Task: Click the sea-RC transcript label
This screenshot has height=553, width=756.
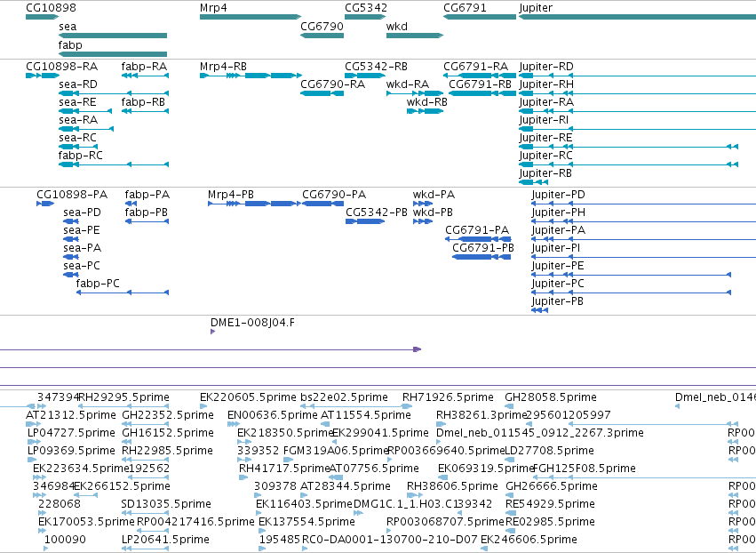Action: (x=77, y=138)
